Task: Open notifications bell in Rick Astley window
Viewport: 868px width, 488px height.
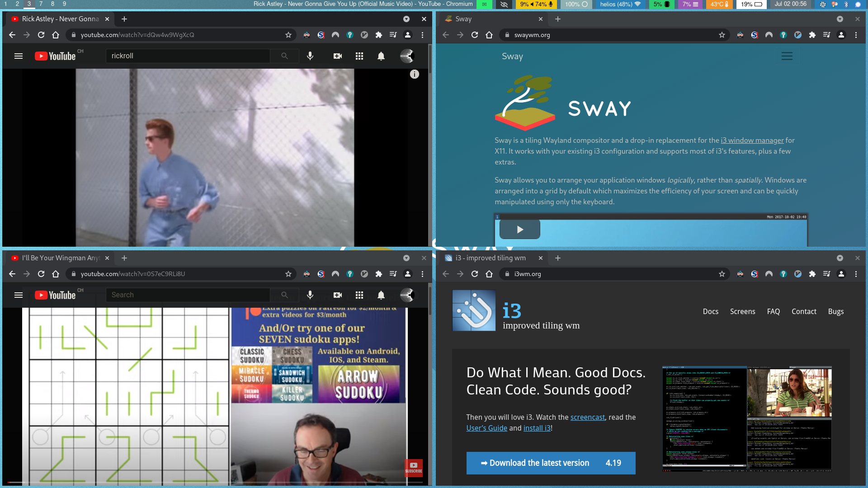Action: (381, 56)
